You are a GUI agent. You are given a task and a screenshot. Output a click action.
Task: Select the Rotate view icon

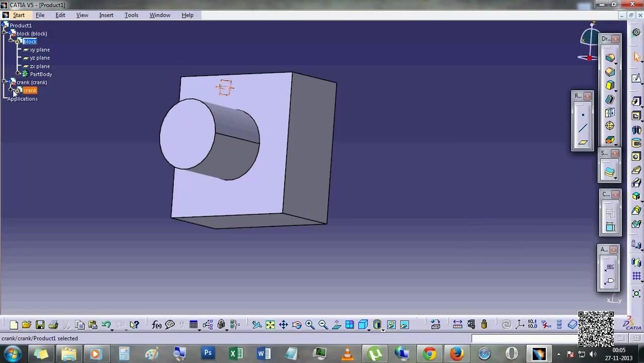click(296, 325)
